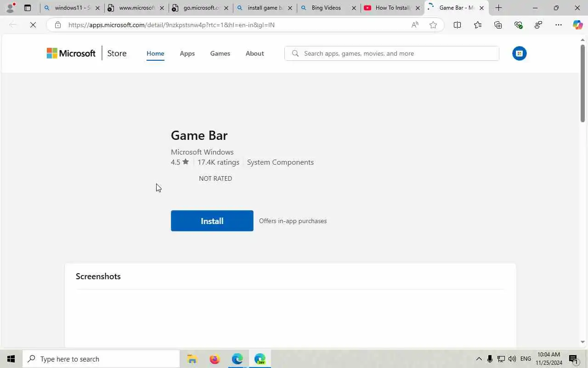The height and width of the screenshot is (368, 588).
Task: Select the NOT RATED label
Action: (215, 178)
